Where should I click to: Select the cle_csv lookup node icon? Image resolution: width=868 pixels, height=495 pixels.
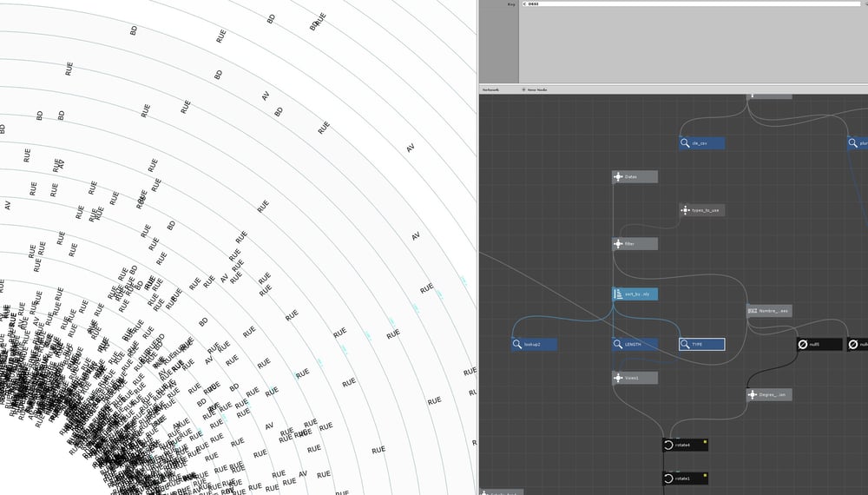pyautogui.click(x=685, y=142)
